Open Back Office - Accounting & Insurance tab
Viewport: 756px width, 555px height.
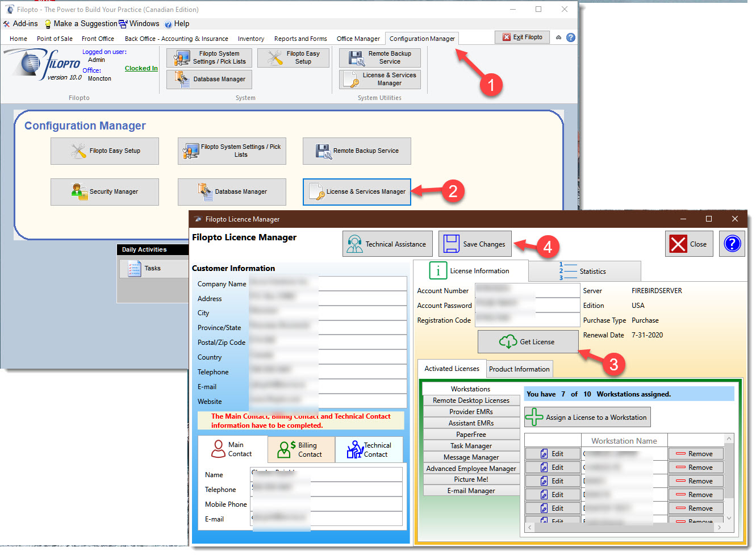pos(176,39)
